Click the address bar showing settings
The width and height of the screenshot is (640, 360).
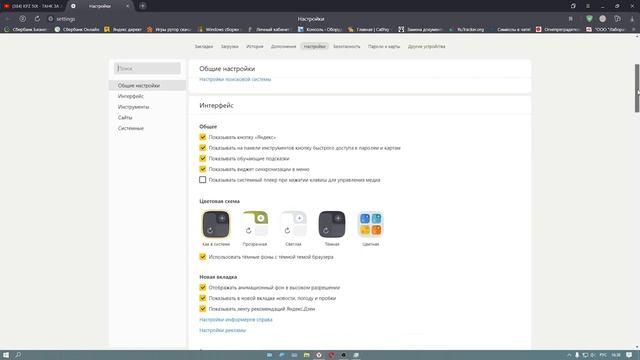pyautogui.click(x=66, y=19)
